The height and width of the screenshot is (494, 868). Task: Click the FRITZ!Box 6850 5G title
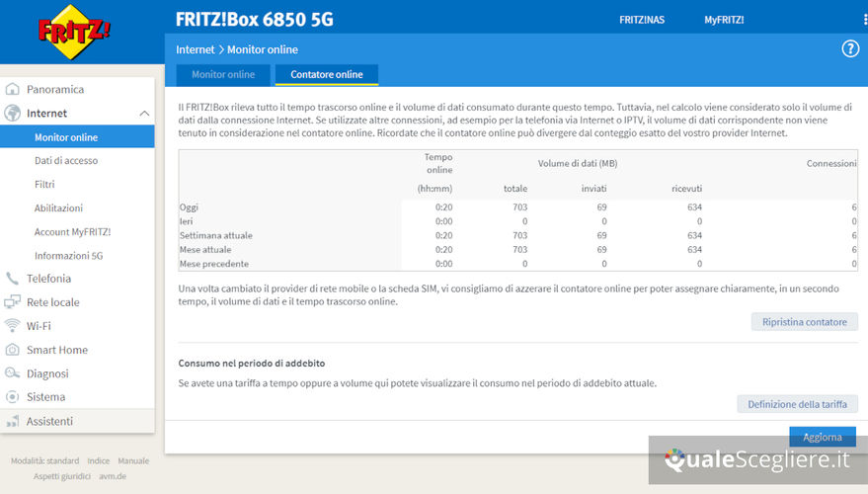point(255,20)
